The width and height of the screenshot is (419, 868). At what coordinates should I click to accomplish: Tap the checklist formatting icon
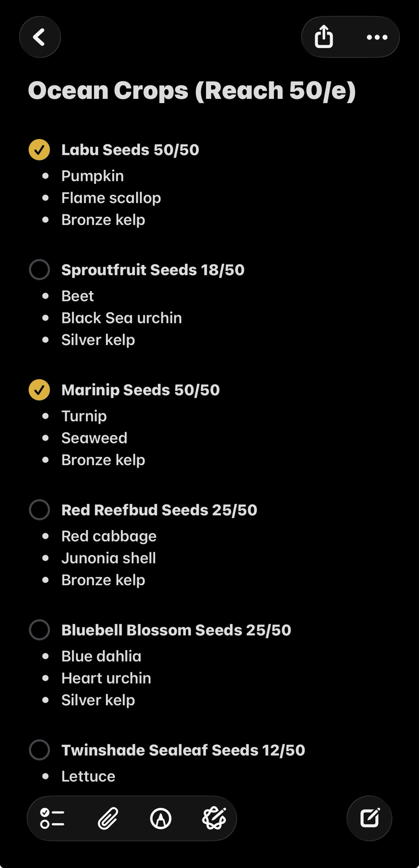(52, 819)
